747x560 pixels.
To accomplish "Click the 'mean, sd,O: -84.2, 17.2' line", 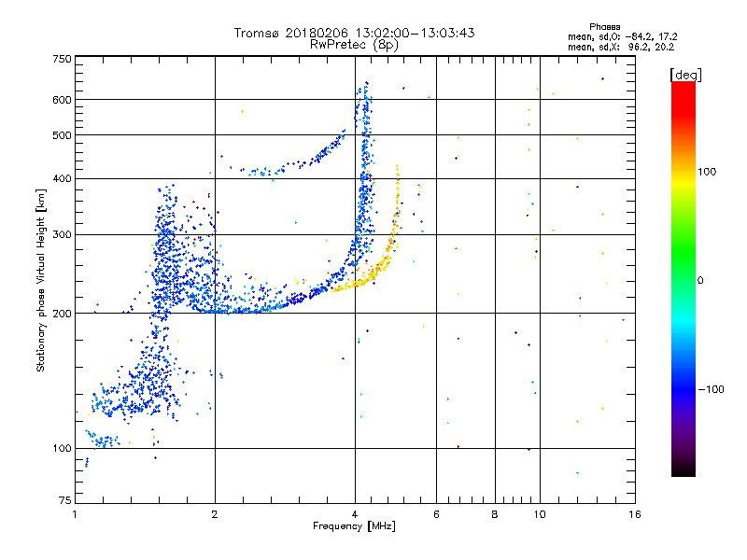I will tap(622, 36).
